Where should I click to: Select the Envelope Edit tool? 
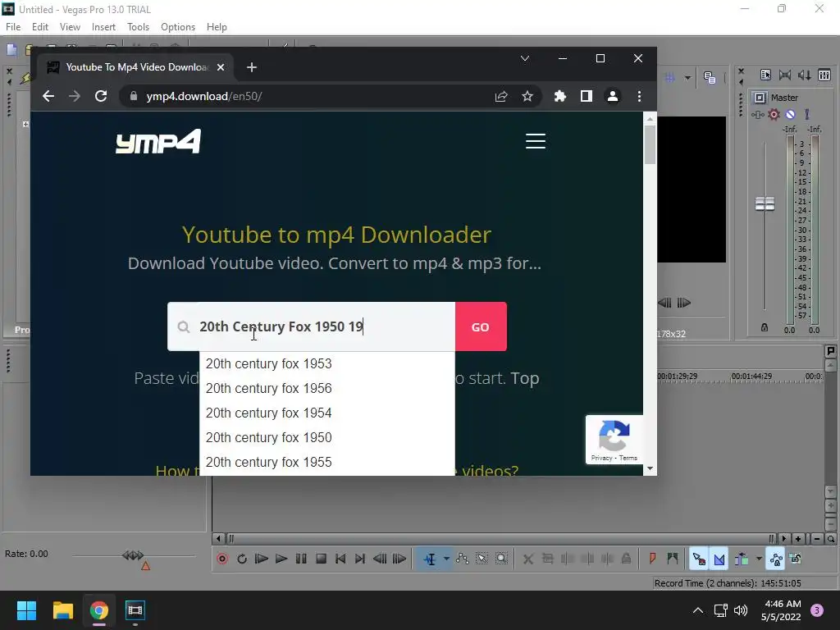(463, 559)
